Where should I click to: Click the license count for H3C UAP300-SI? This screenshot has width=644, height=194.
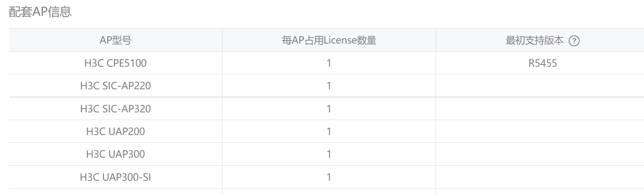point(329,176)
